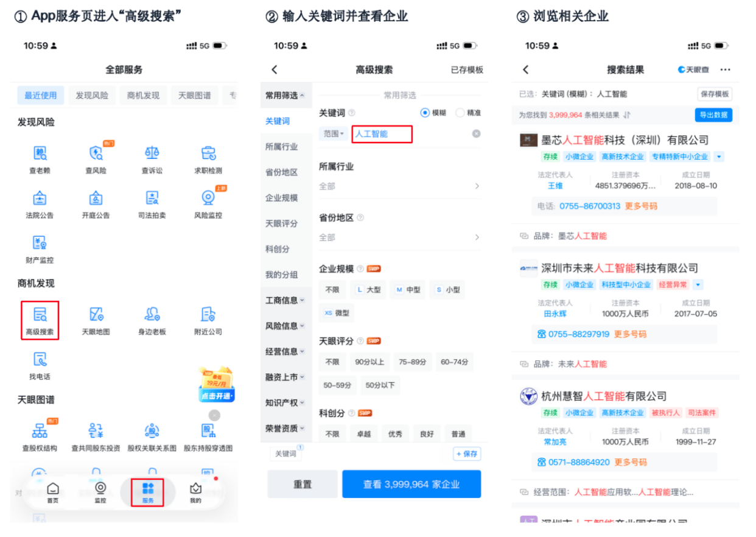This screenshot has width=756, height=537.
Task: Open 范围 dropdown beside keyword
Action: (x=334, y=133)
